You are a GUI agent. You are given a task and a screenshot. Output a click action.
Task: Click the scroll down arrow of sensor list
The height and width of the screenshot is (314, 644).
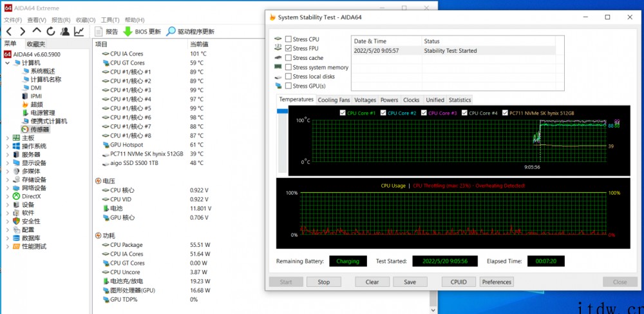pos(433,309)
